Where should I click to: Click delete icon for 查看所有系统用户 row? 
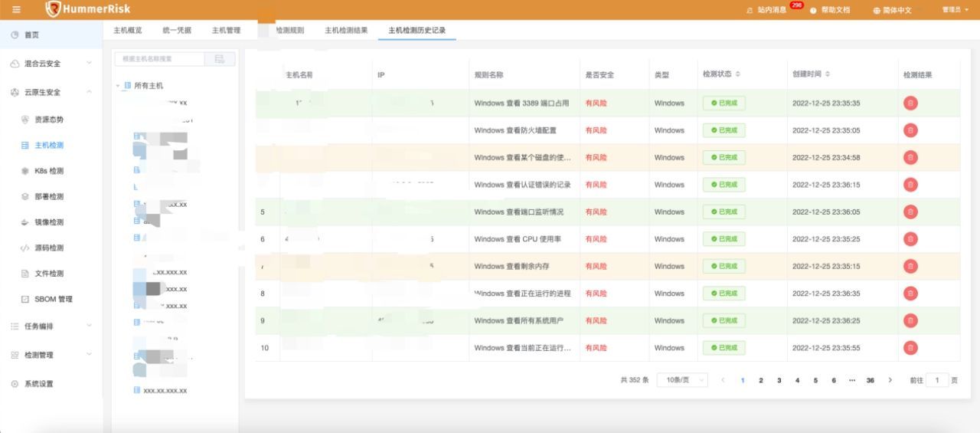tap(910, 320)
